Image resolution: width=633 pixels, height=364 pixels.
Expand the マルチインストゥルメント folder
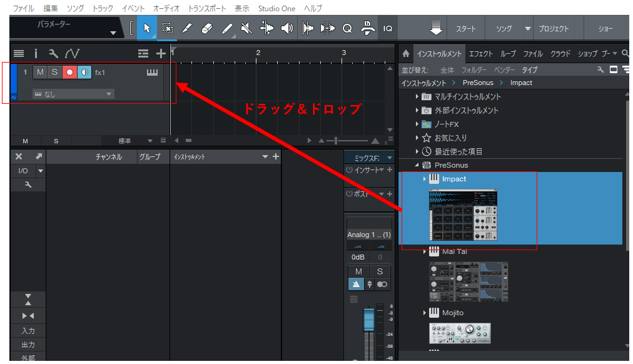pyautogui.click(x=417, y=96)
